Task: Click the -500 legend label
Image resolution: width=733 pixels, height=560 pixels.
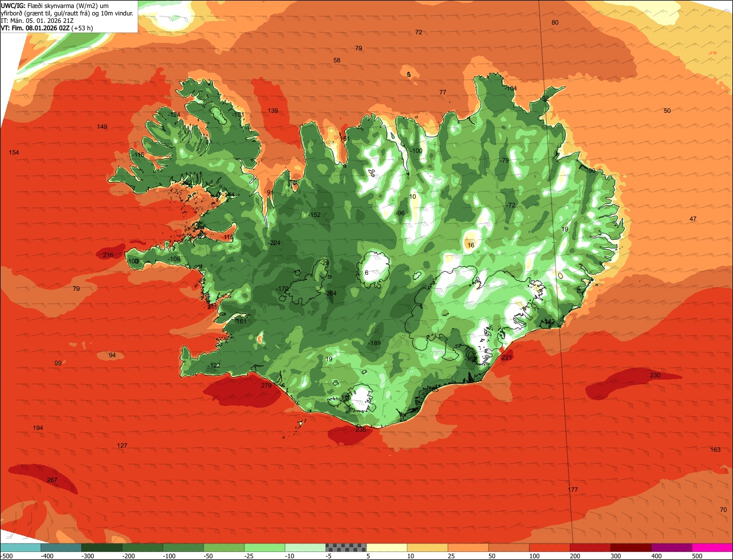Action: pyautogui.click(x=6, y=556)
